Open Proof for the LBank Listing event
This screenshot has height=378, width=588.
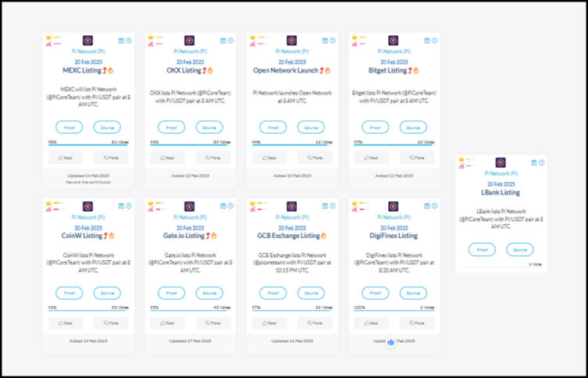click(482, 250)
